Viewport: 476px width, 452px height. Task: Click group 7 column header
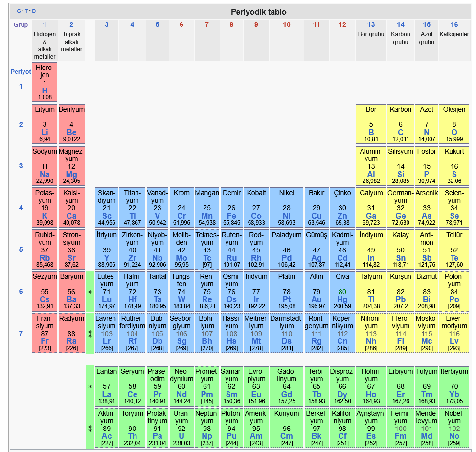click(206, 25)
